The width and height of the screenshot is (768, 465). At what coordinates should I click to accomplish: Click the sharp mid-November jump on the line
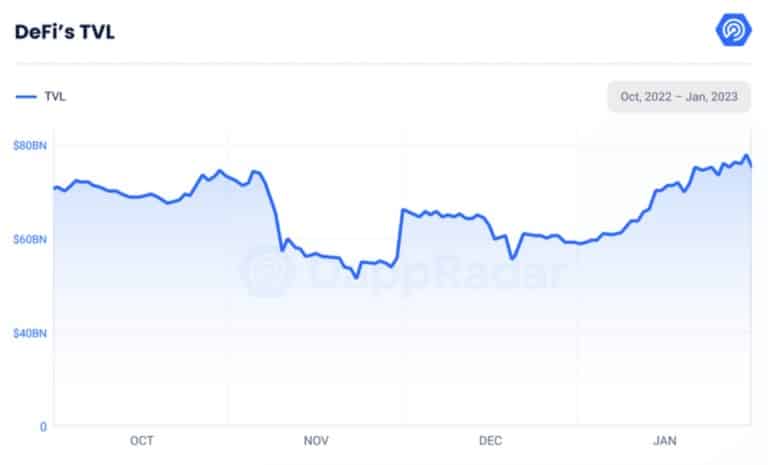(x=400, y=234)
